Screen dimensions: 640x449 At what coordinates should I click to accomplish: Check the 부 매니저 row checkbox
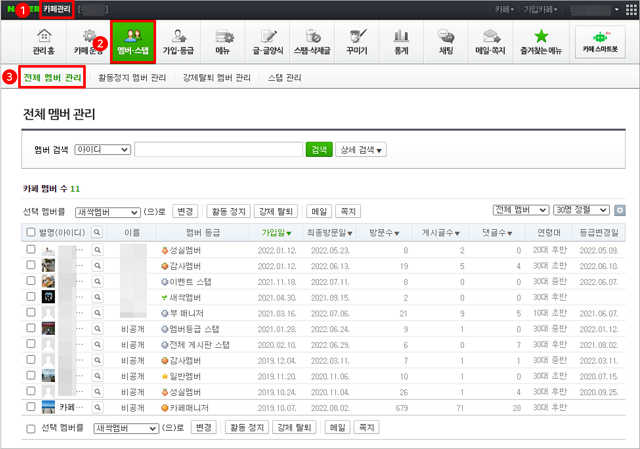[31, 312]
